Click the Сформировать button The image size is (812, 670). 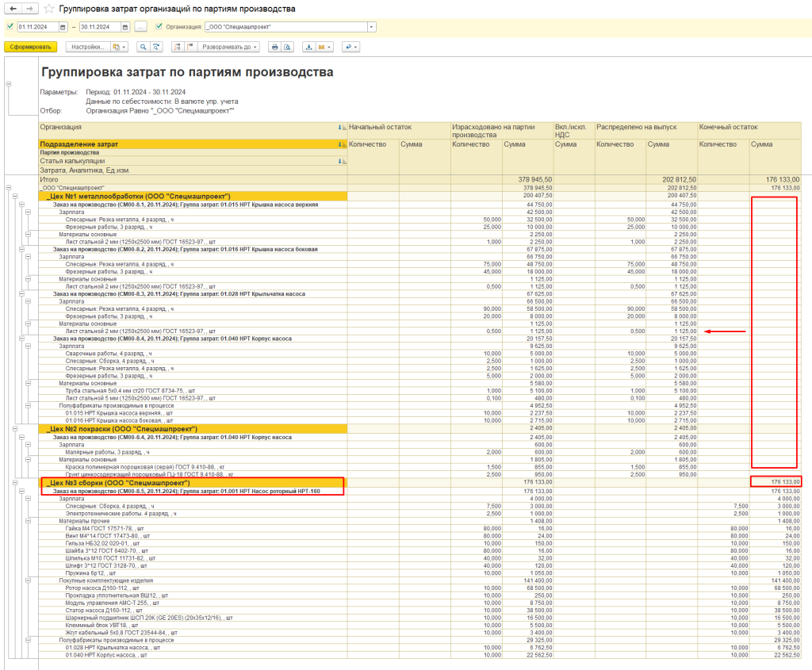click(31, 47)
